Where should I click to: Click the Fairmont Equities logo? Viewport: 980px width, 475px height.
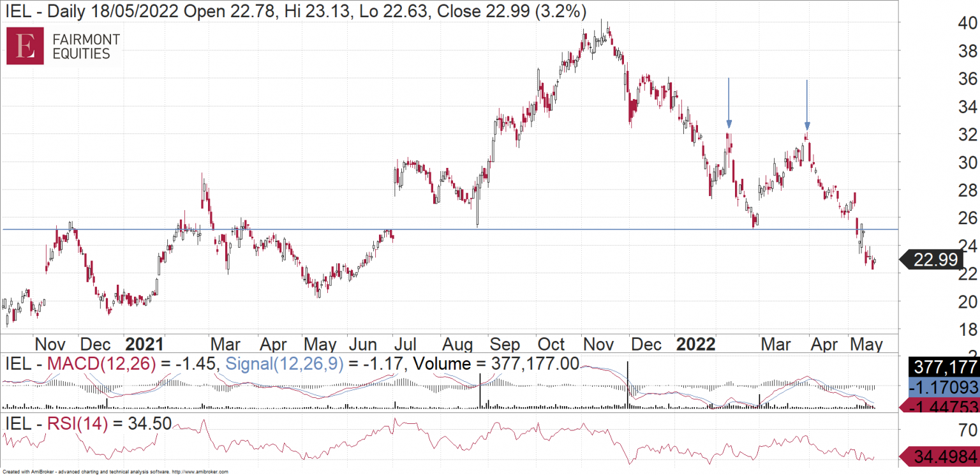(63, 46)
